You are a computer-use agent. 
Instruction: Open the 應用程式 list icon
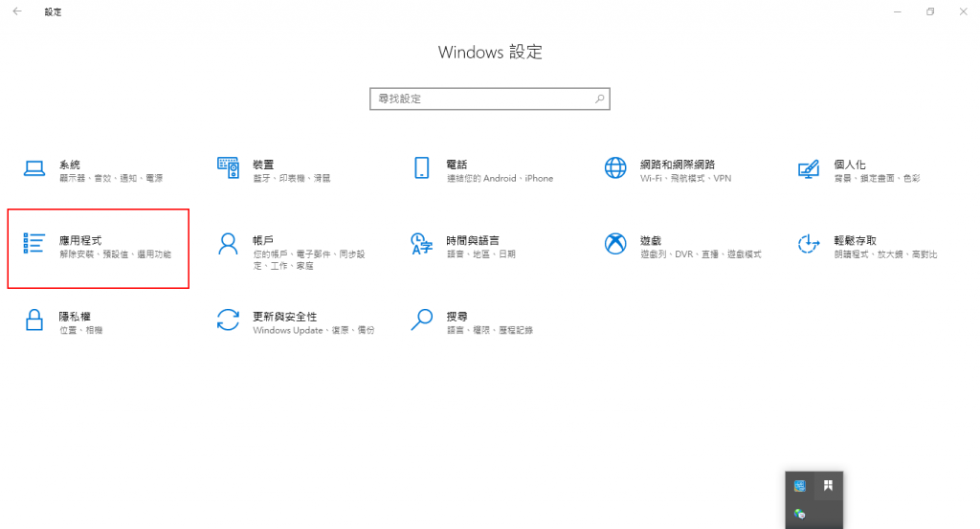click(x=33, y=244)
